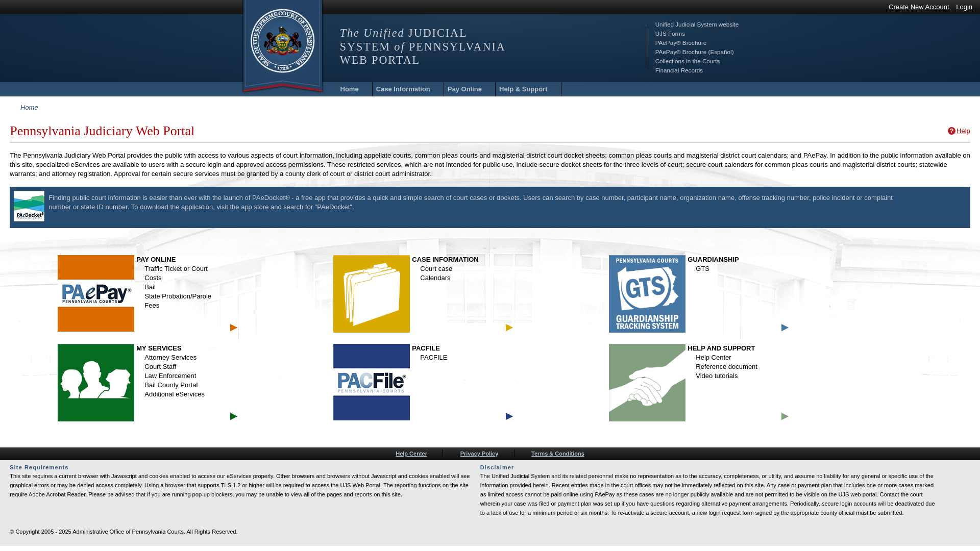Click the Help link beside page title
Image resolution: width=980 pixels, height=551 pixels.
click(x=963, y=131)
